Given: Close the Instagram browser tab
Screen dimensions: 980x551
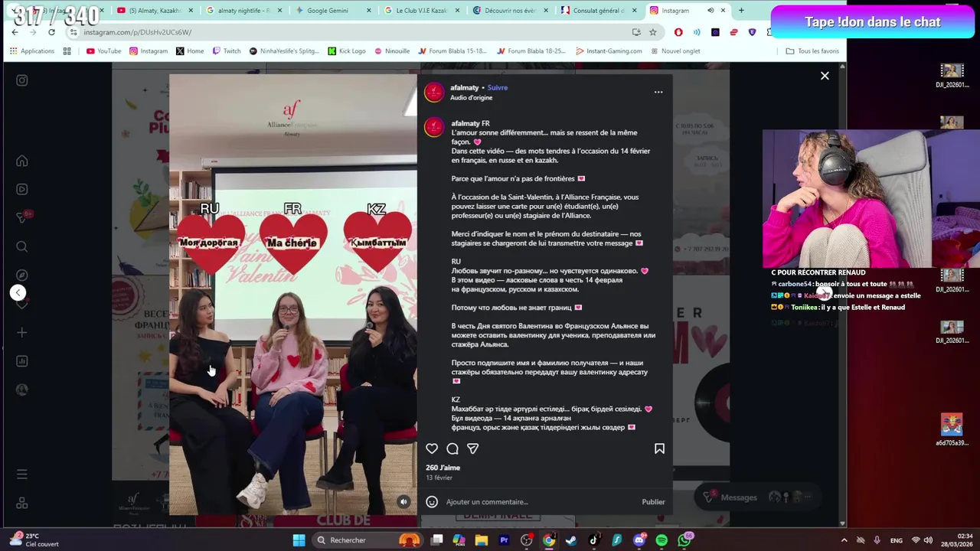Looking at the screenshot, I should pyautogui.click(x=723, y=11).
